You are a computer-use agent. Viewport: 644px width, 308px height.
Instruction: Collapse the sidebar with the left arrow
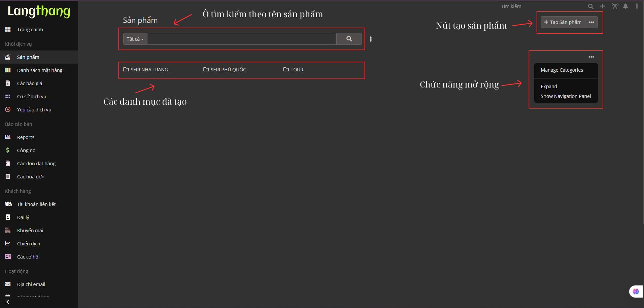(x=8, y=302)
